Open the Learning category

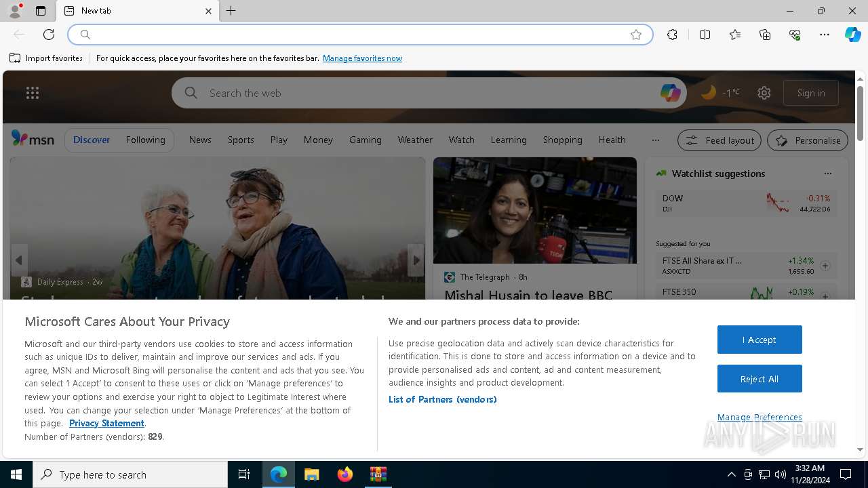[x=509, y=140]
